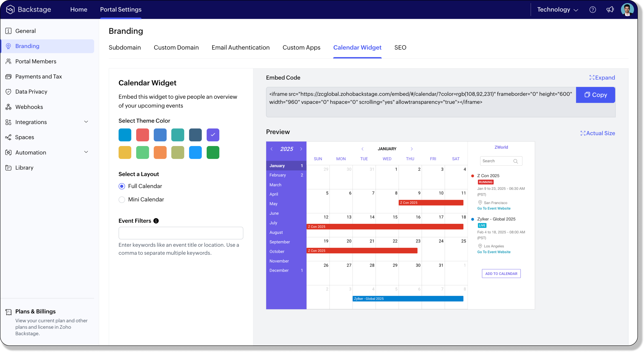The width and height of the screenshot is (644, 352).
Task: Select the purple checked theme swatch
Action: [x=213, y=135]
